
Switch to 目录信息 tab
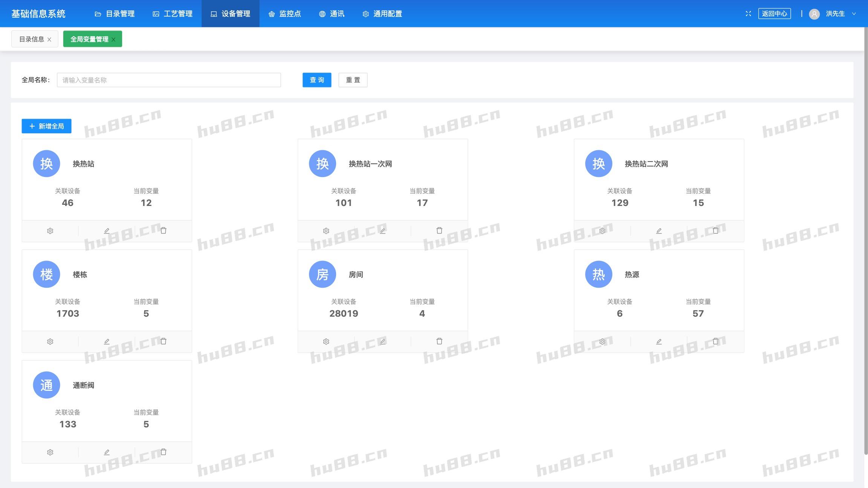(31, 39)
